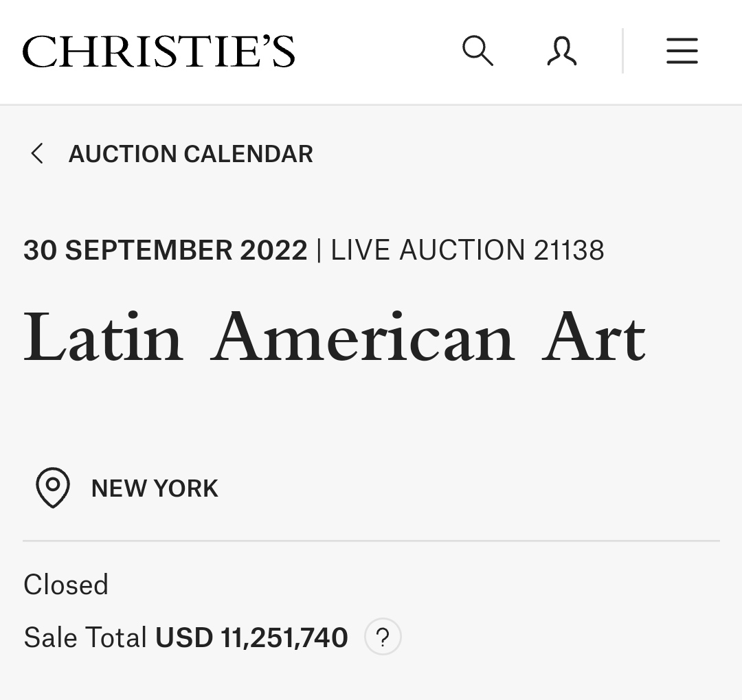The width and height of the screenshot is (742, 700).
Task: Click the New York location pin icon
Action: [x=53, y=488]
